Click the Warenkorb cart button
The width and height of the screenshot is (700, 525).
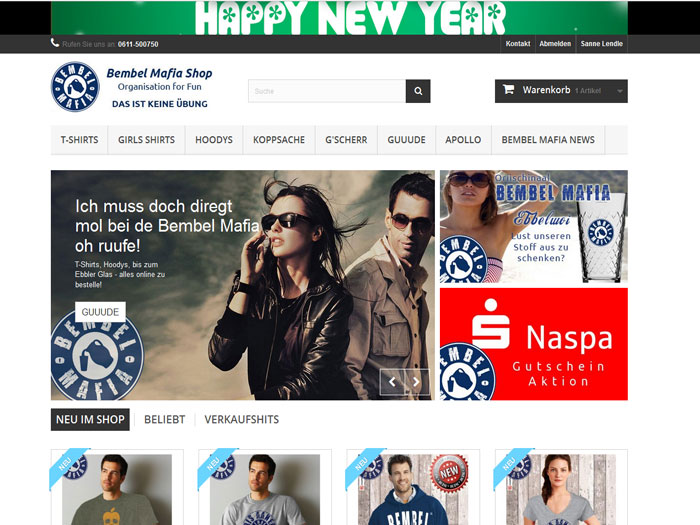click(x=561, y=91)
